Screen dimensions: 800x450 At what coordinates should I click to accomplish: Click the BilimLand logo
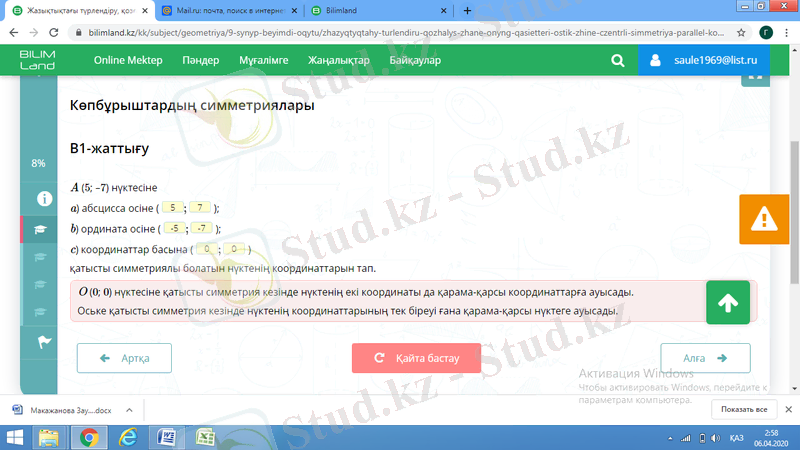pyautogui.click(x=37, y=60)
